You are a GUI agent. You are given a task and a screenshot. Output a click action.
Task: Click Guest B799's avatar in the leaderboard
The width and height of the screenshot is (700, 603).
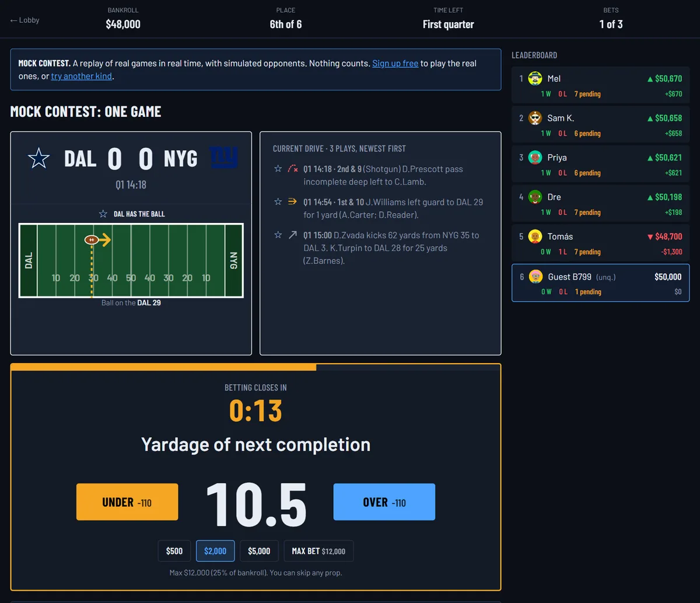pyautogui.click(x=535, y=277)
